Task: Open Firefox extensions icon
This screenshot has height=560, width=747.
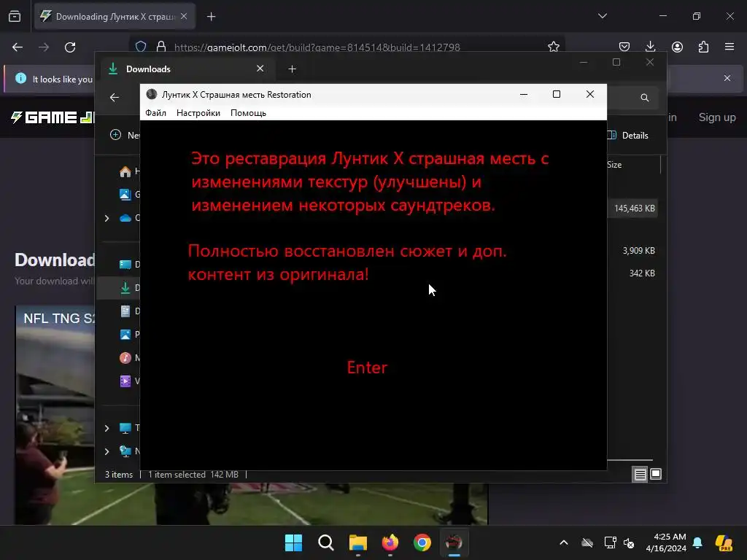Action: click(703, 47)
